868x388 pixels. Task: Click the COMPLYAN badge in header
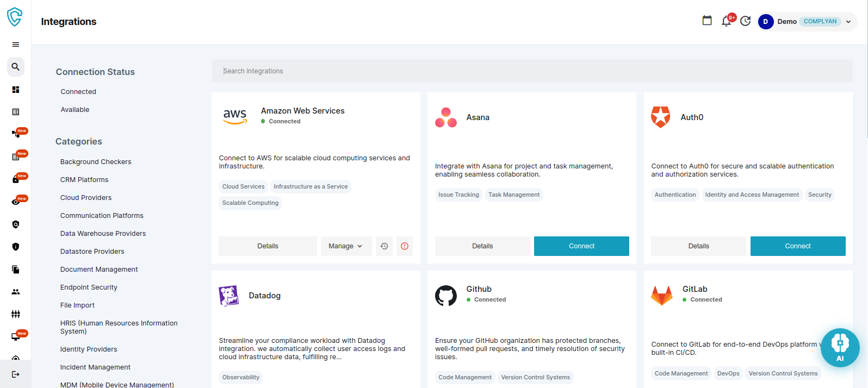[x=820, y=22]
